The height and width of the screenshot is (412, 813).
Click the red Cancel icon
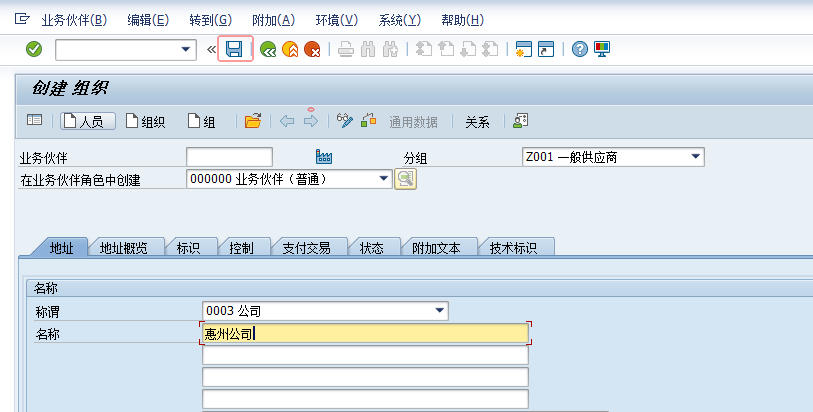coord(312,49)
